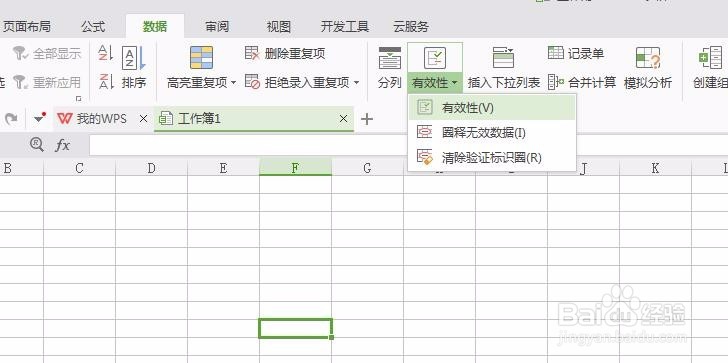Click 删除重复项 remove duplicates

(285, 53)
